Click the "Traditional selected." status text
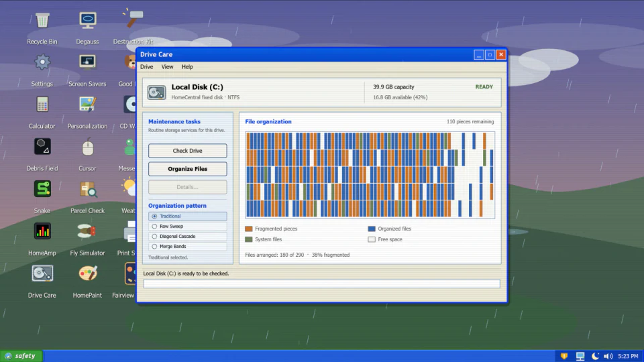The image size is (644, 362). [x=168, y=257]
